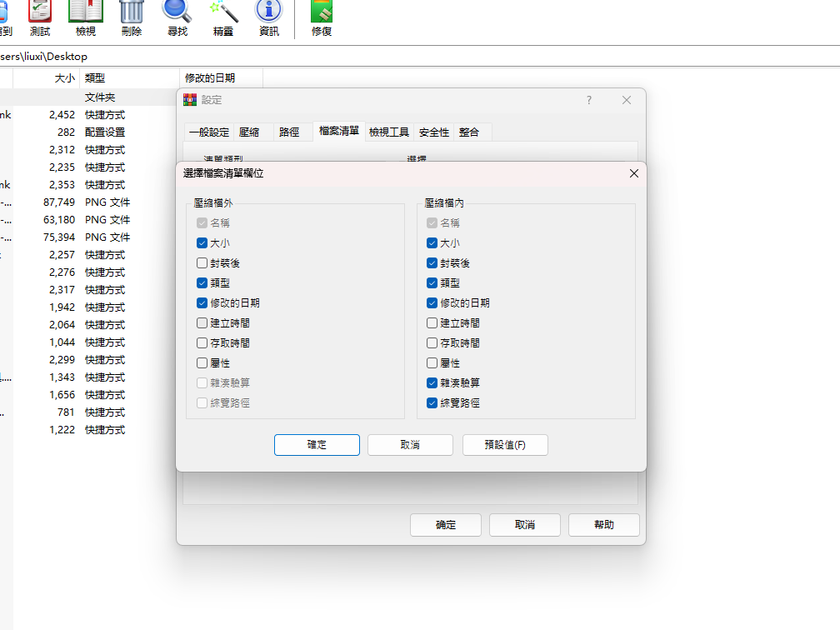This screenshot has height=630, width=840.
Task: Sort file list by 類型 column header
Action: (129, 78)
